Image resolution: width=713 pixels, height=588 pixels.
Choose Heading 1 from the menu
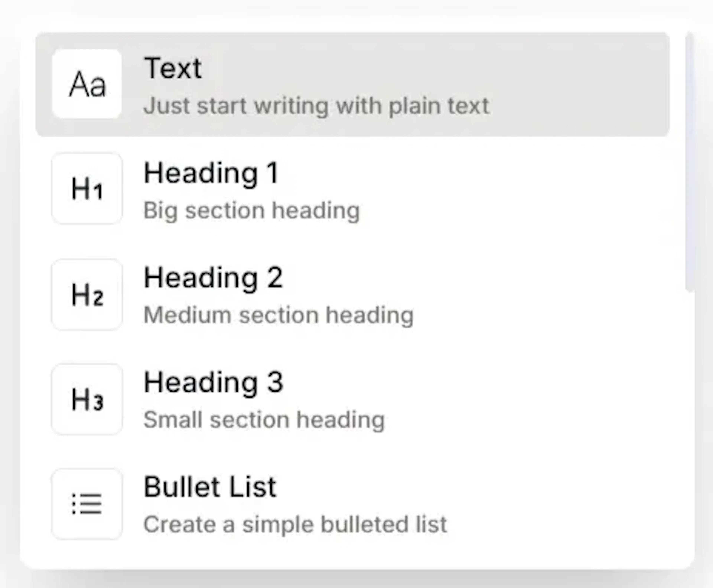click(x=211, y=173)
